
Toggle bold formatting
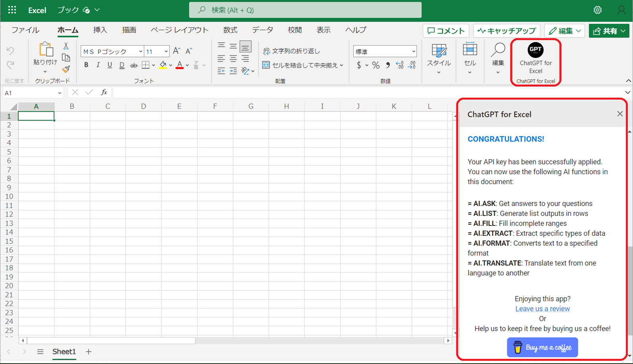[86, 65]
